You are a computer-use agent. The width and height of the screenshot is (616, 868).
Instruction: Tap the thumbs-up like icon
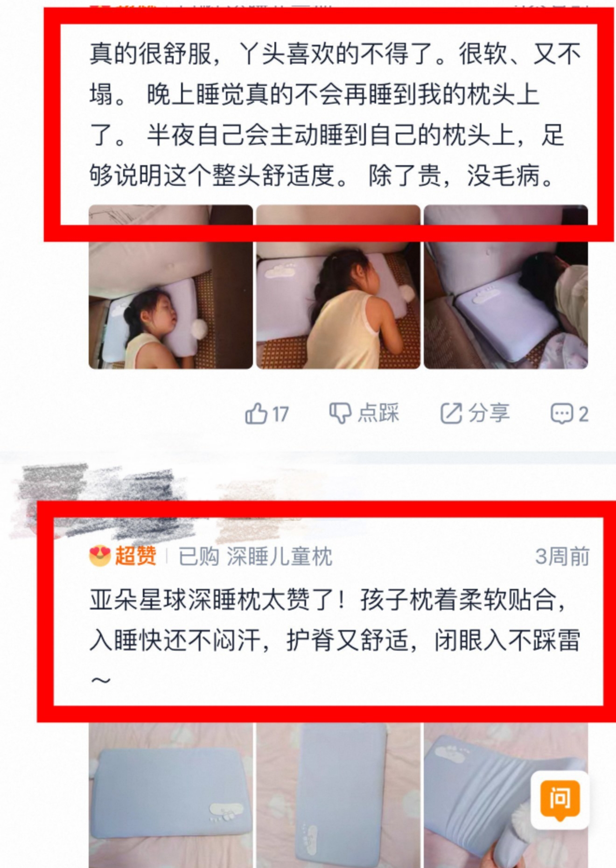(256, 413)
